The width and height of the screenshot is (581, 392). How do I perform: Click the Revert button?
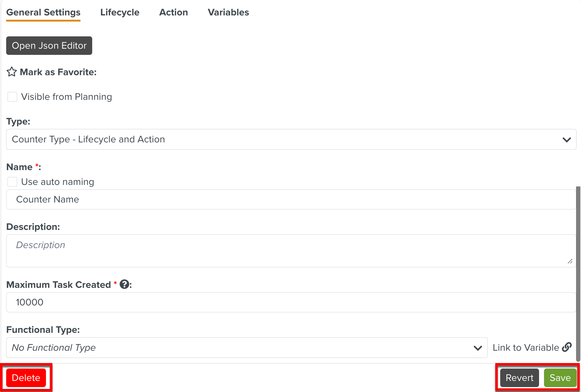(519, 378)
